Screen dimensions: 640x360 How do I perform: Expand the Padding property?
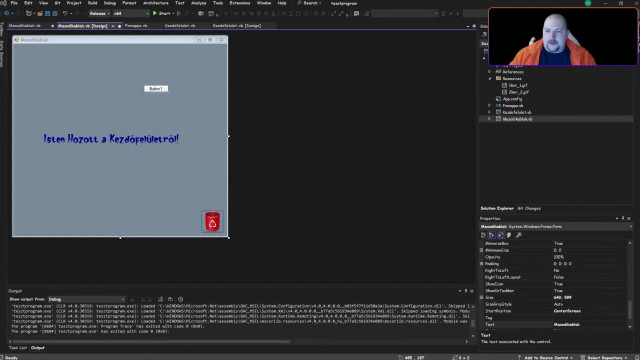pyautogui.click(x=482, y=264)
